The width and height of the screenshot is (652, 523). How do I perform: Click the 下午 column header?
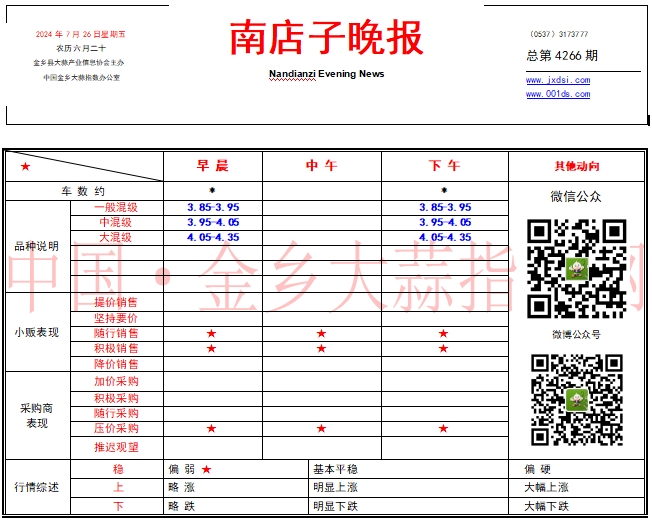[x=445, y=166]
